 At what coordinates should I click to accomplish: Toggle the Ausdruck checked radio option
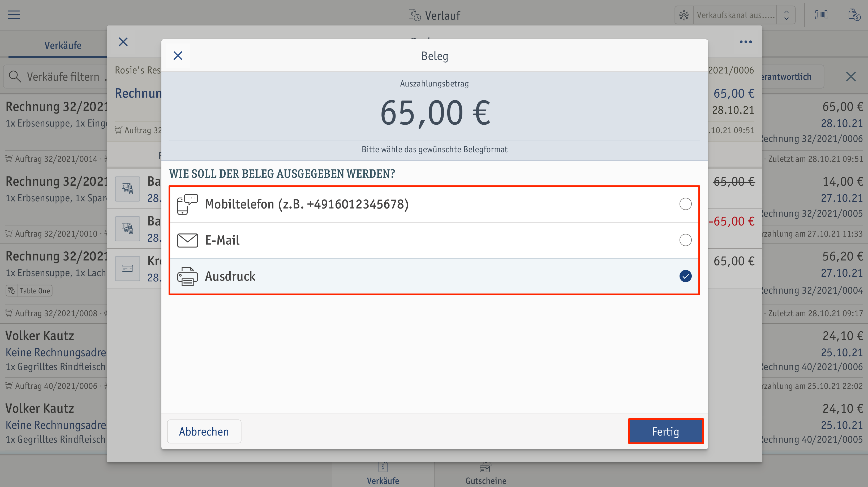685,276
